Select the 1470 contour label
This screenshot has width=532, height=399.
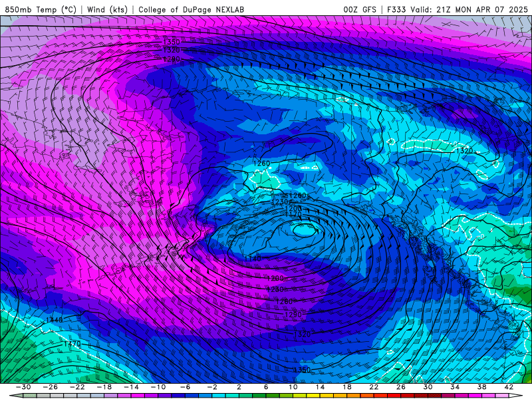(72, 344)
